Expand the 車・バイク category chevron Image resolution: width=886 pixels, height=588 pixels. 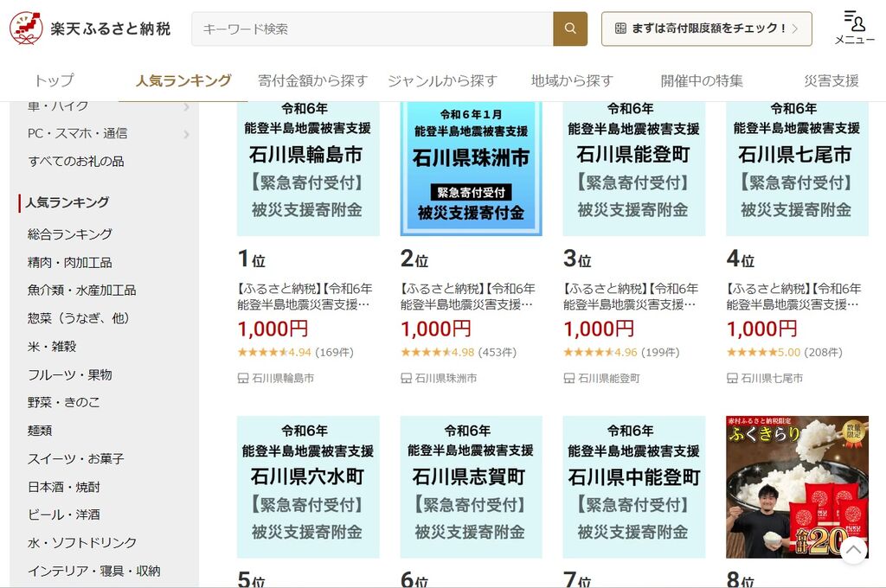[x=187, y=106]
